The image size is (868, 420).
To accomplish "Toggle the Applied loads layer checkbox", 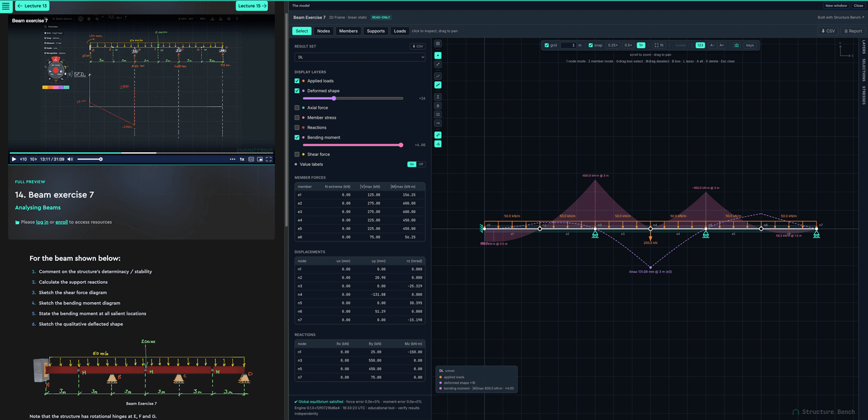I will tap(297, 81).
